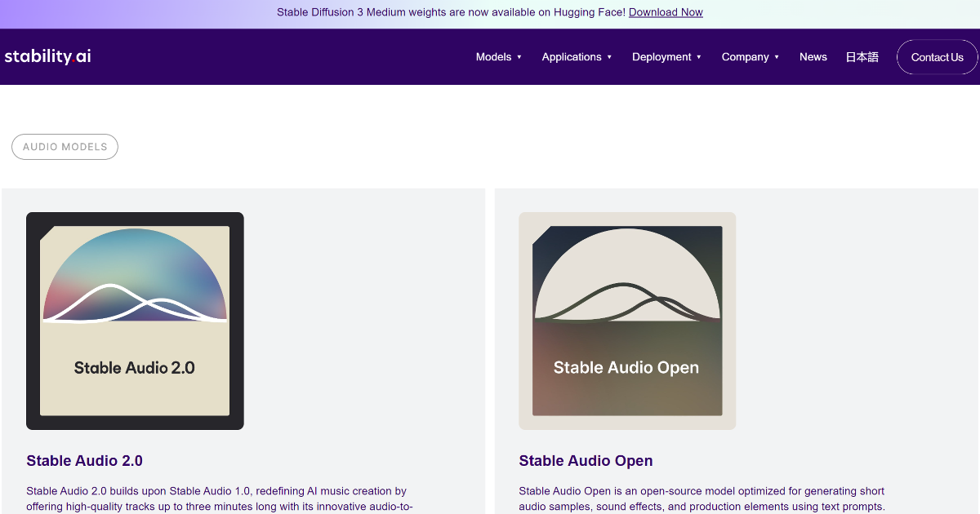Viewport: 980px width, 514px height.
Task: Click the Contact Us button
Action: click(x=936, y=56)
